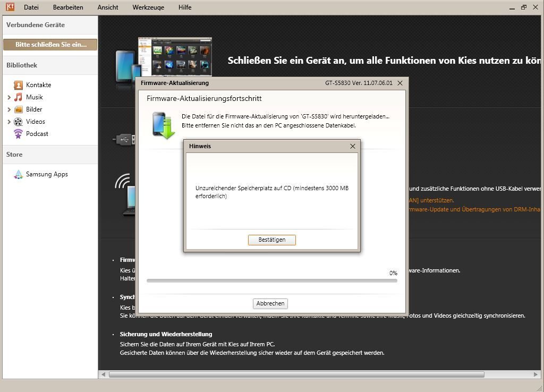Screen dimensions: 544x392
Task: Click Abbrechen in the firmware update dialog
Action: click(270, 303)
